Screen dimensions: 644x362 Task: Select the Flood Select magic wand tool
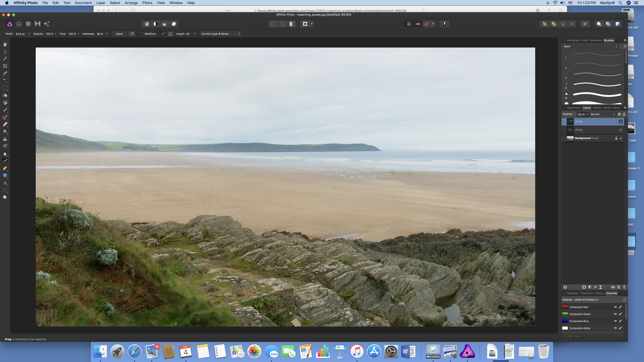[5, 81]
